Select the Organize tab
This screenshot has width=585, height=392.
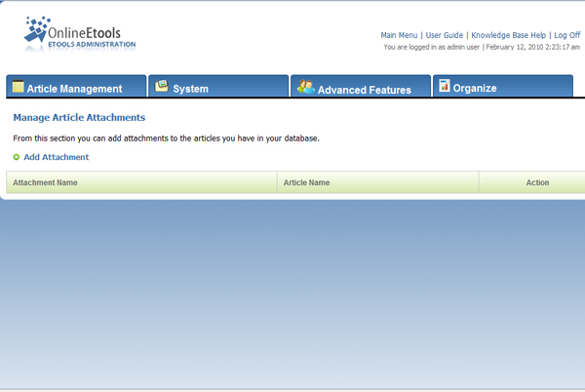[x=475, y=88]
